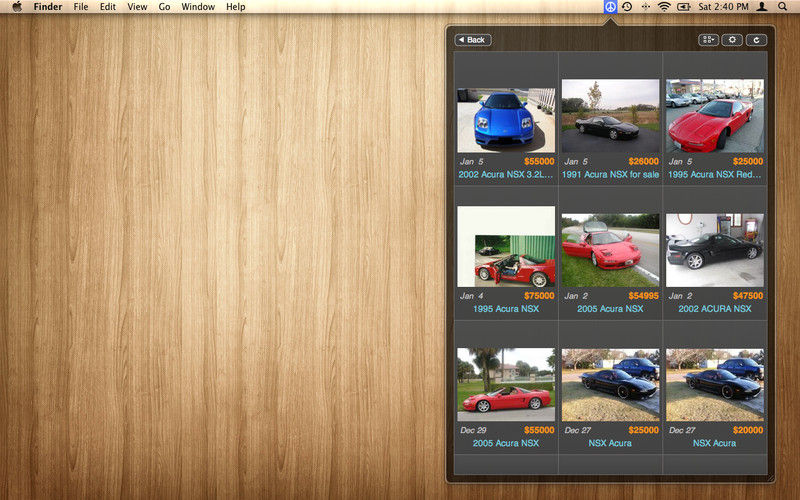Click the $25000 price dated Dec 27

644,430
